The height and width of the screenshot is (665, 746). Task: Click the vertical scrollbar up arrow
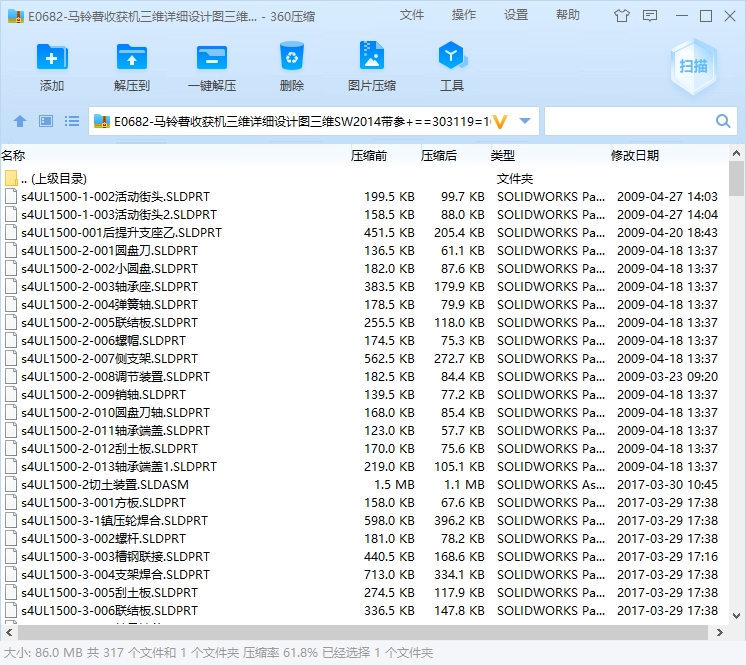click(736, 154)
